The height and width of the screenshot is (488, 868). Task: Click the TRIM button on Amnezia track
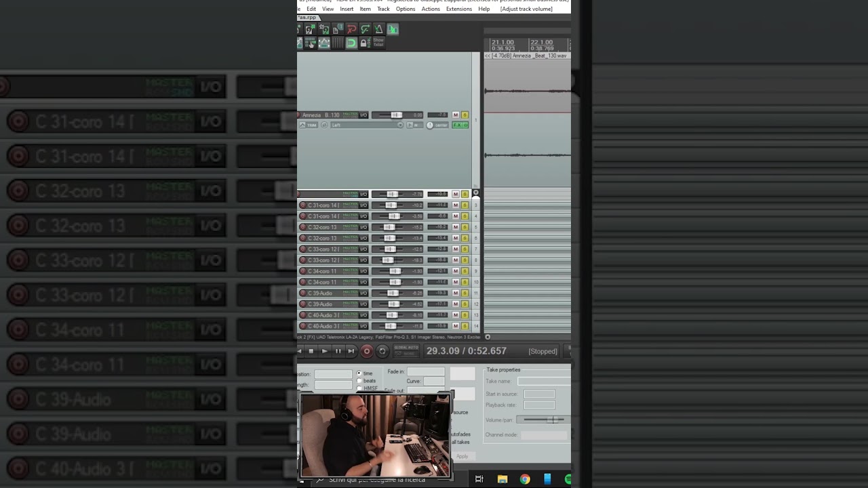click(x=310, y=125)
